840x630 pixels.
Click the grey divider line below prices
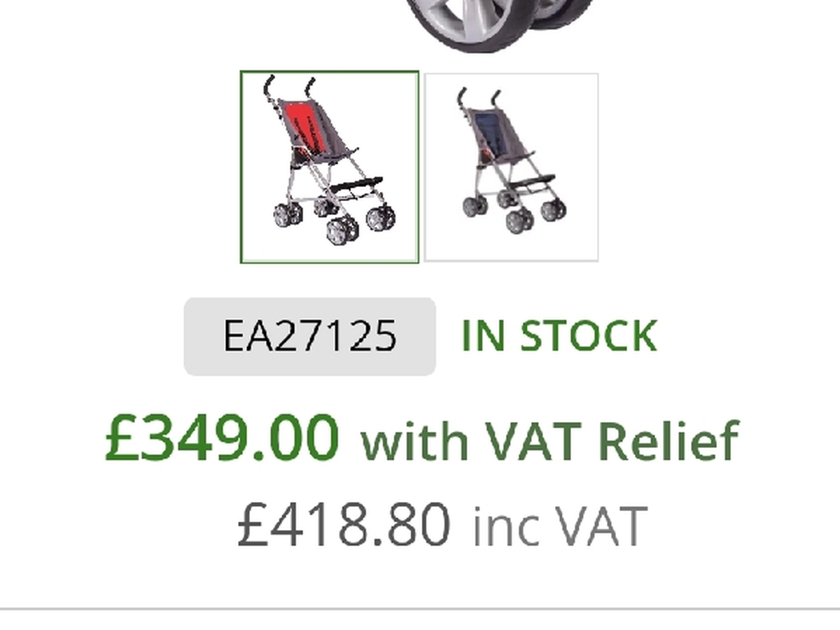click(420, 609)
